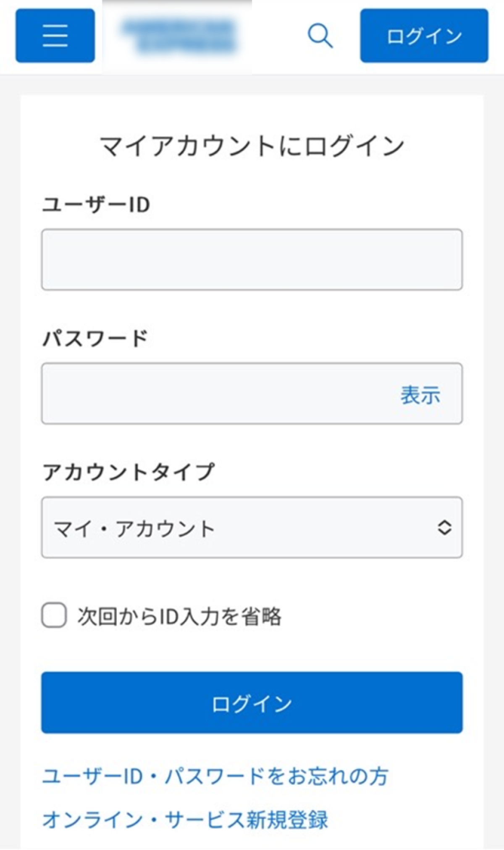Show the password using 表示 toggle
Screen dimensions: 504x850
(420, 395)
